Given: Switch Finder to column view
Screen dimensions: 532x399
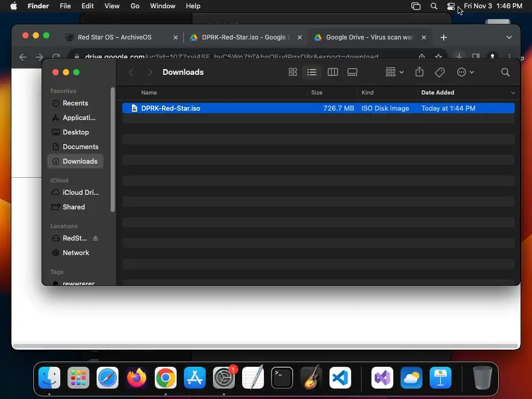Looking at the screenshot, I should 332,72.
